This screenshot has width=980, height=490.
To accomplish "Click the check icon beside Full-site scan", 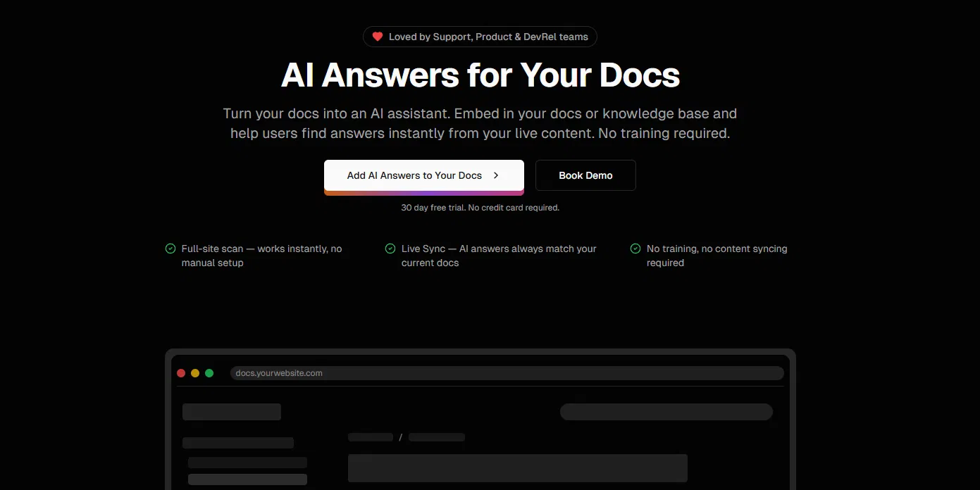I will point(170,249).
